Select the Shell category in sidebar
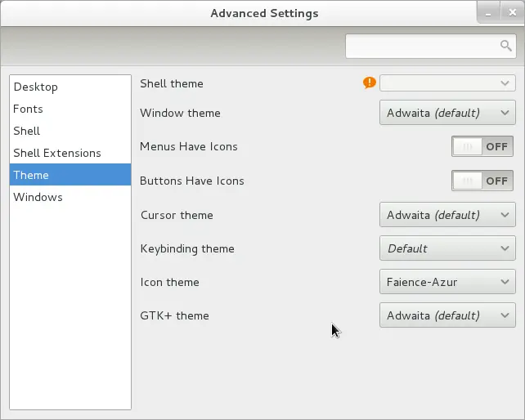This screenshot has width=525, height=420. click(70, 131)
